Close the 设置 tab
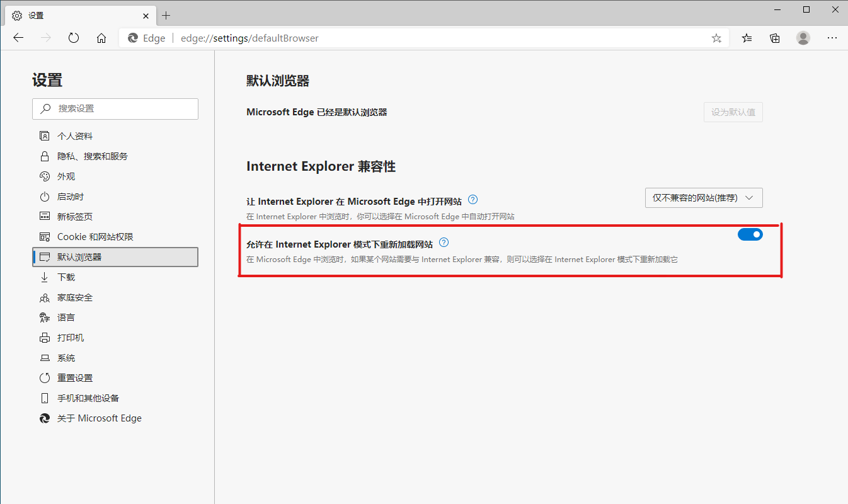Screen dimensions: 848x504 click(x=146, y=15)
